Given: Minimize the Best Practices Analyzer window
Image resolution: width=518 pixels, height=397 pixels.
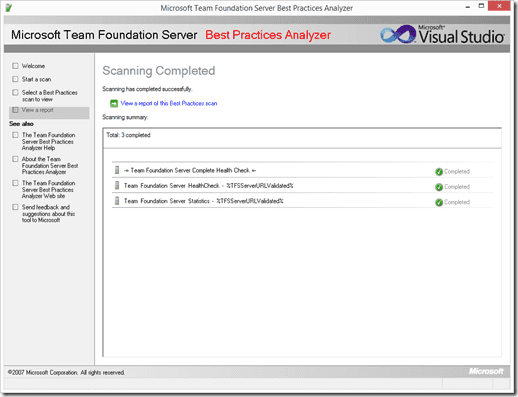Looking at the screenshot, I should pos(468,7).
